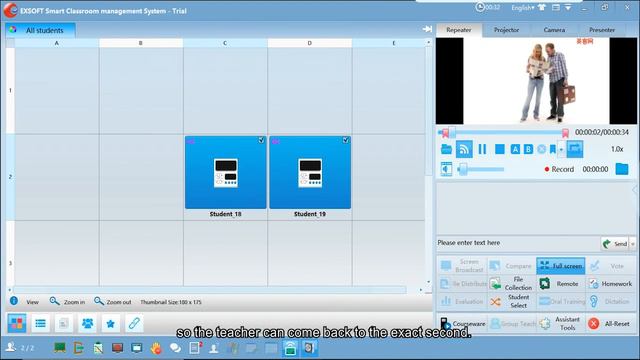Uncheck the Student_19 checkbox
The width and height of the screenshot is (640, 360).
[346, 140]
